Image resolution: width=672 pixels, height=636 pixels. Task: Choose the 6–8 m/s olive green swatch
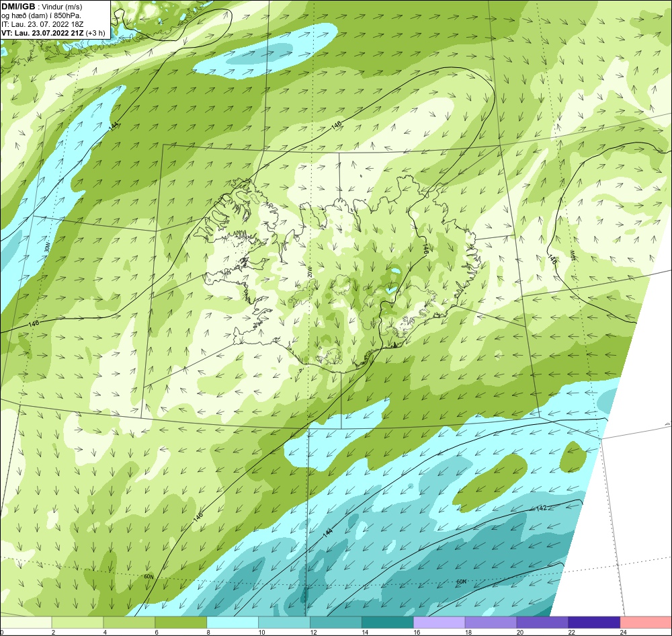(x=181, y=623)
